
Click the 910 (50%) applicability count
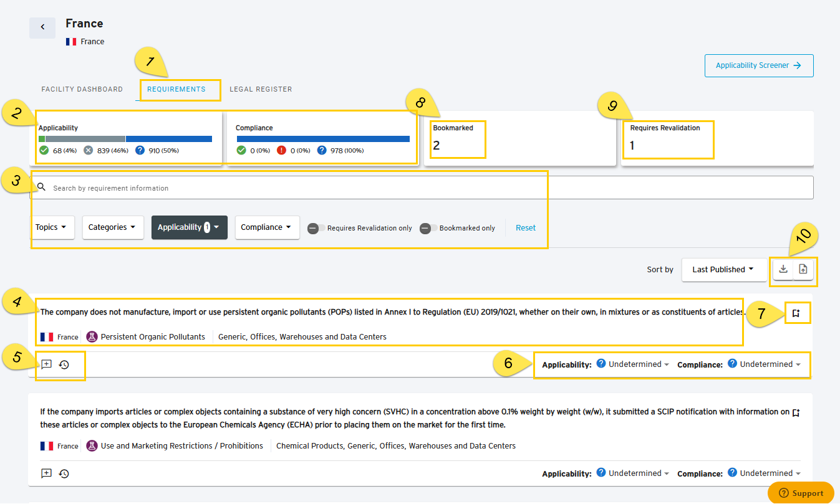click(x=163, y=151)
